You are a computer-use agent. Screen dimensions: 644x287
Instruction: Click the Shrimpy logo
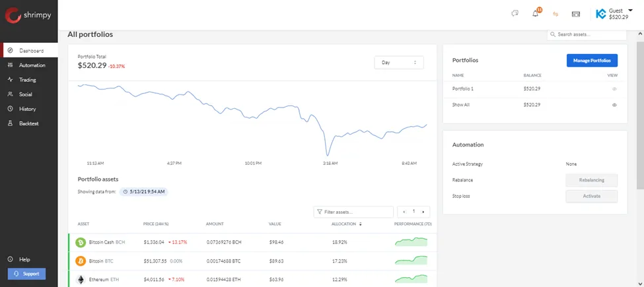click(28, 16)
